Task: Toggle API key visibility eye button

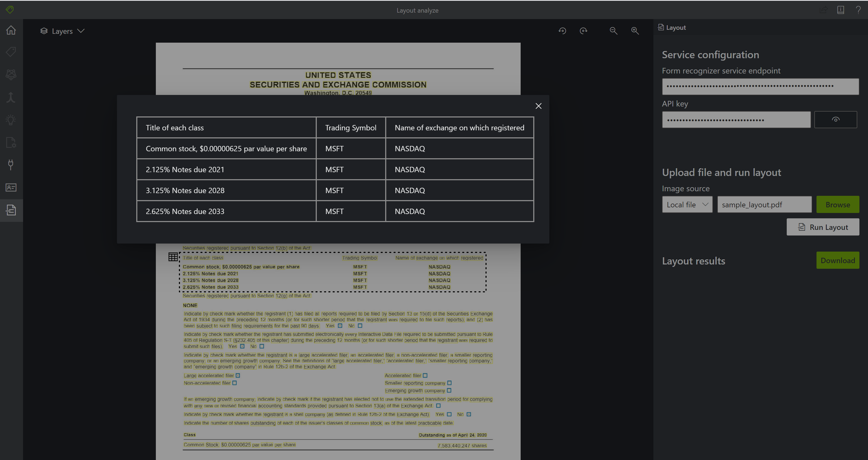Action: (x=835, y=120)
